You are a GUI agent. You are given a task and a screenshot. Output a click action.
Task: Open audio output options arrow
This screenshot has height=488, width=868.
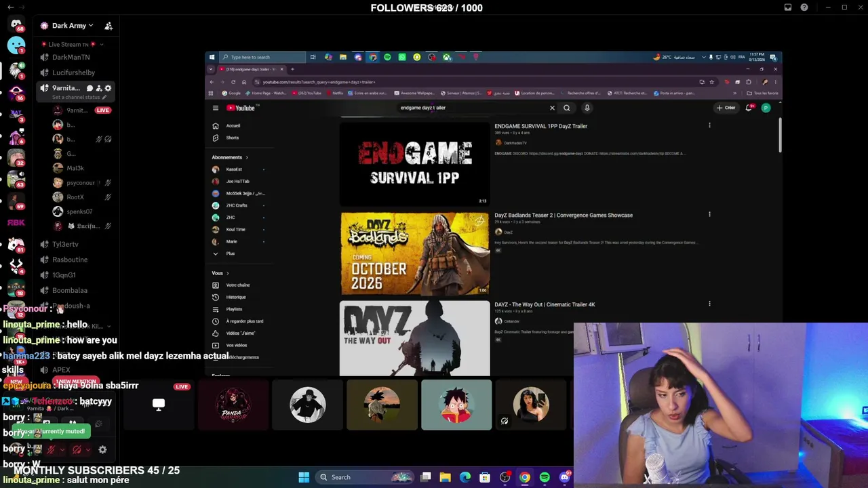(x=87, y=449)
